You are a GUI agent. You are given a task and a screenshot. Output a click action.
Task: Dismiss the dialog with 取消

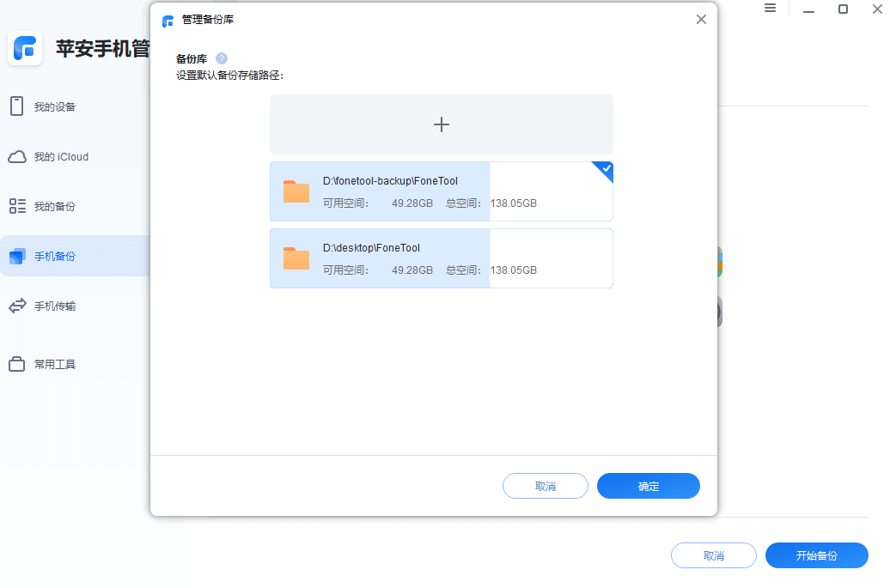(545, 485)
